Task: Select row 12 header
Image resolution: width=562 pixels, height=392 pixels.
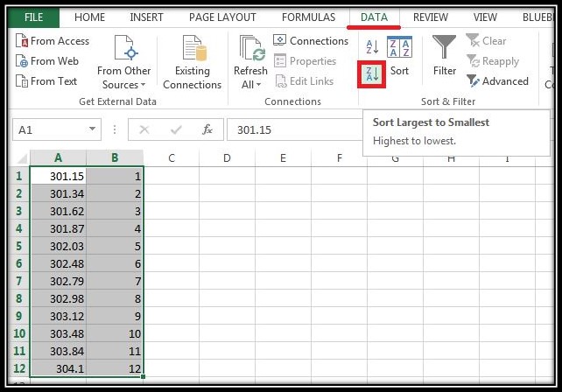Action: pos(19,368)
